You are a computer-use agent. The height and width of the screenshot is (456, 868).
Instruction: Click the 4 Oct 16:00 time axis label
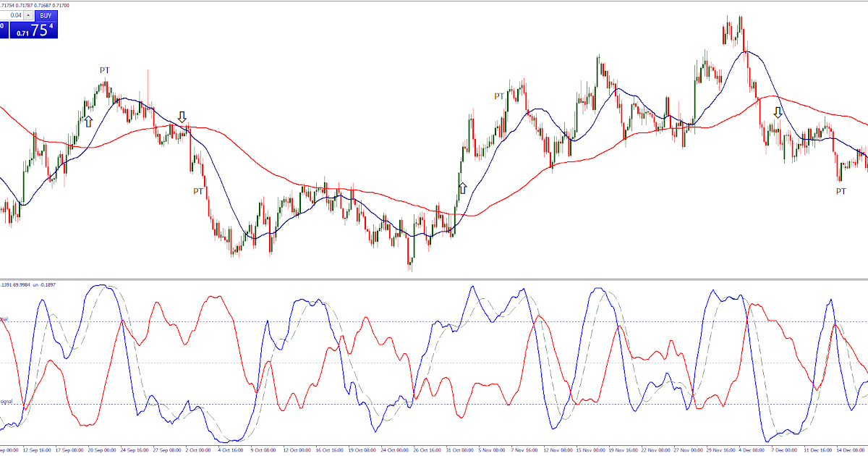(231, 450)
